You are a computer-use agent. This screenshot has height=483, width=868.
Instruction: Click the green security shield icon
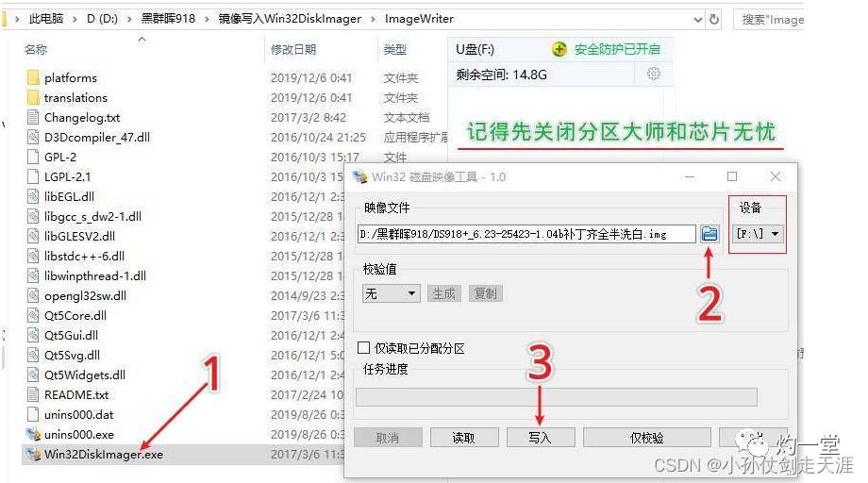pyautogui.click(x=559, y=49)
